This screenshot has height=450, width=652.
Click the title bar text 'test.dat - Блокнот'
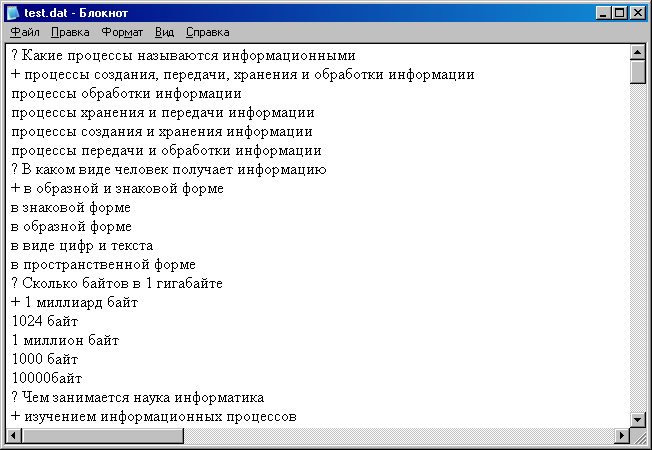[x=76, y=13]
